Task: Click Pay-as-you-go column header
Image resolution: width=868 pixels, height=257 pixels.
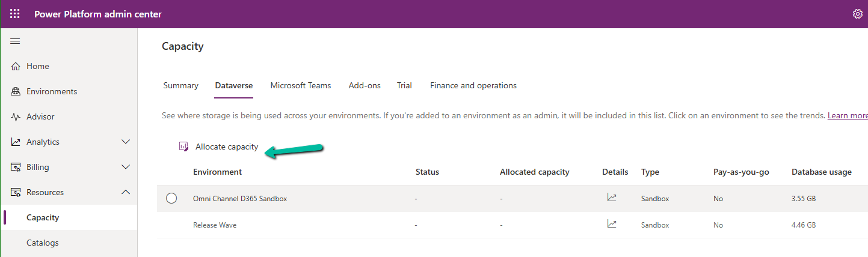Action: tap(741, 172)
